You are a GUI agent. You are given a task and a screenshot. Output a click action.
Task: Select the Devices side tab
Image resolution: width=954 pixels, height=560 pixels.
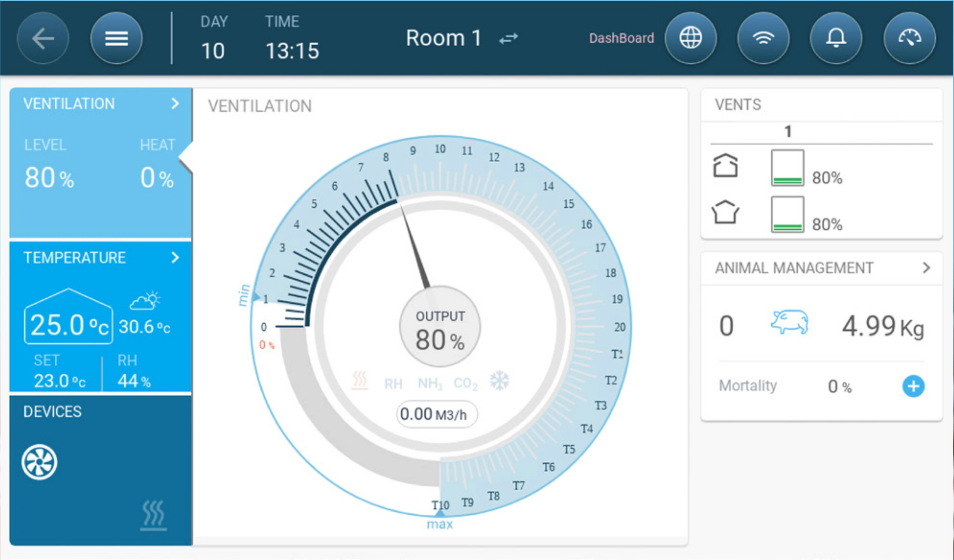[x=100, y=470]
